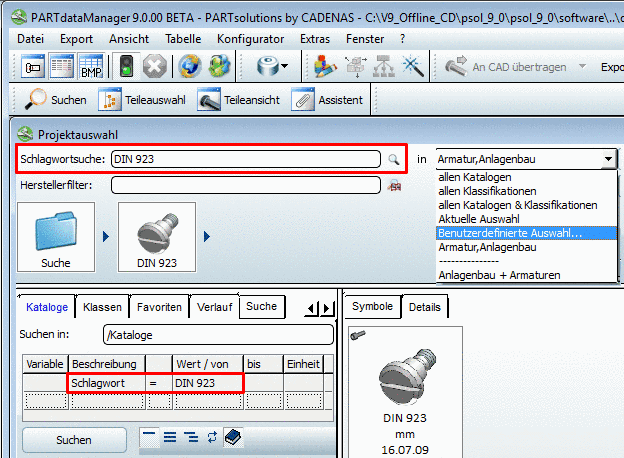This screenshot has width=624, height=458.
Task: Switch to the Klassen tab
Action: (x=102, y=307)
